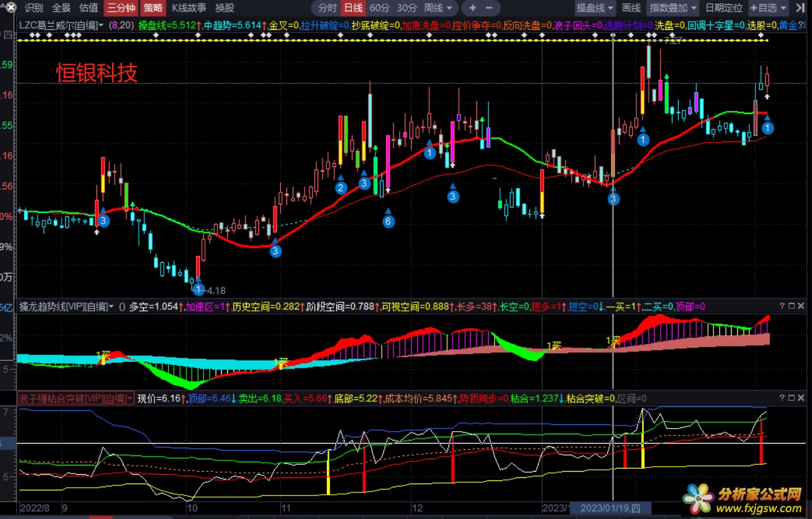Select the 30分 period
Viewport: 812px width, 519px height.
tap(407, 8)
